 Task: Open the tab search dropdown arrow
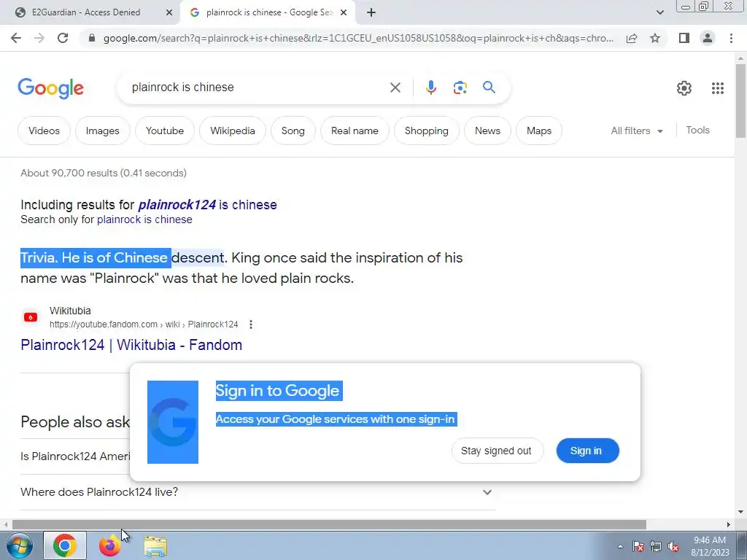point(659,13)
